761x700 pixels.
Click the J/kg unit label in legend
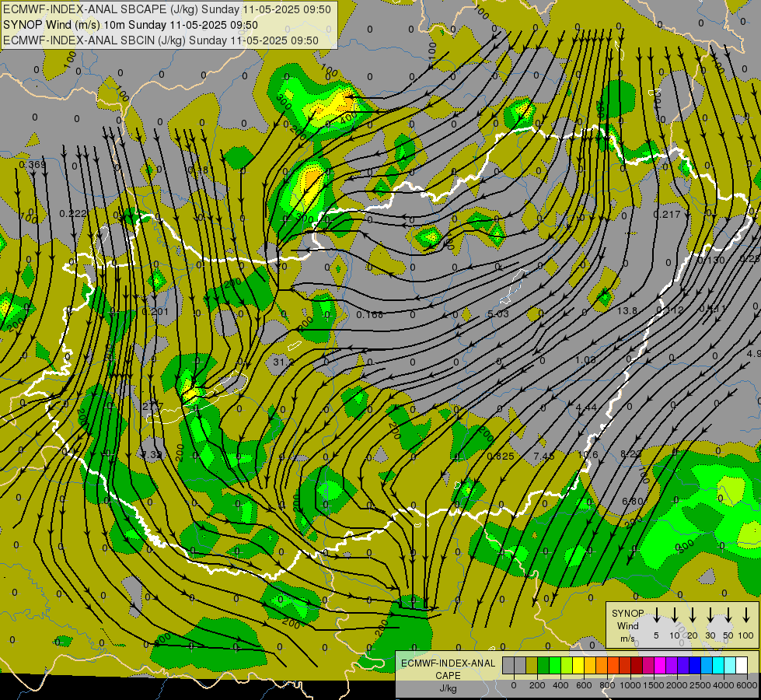tap(448, 688)
